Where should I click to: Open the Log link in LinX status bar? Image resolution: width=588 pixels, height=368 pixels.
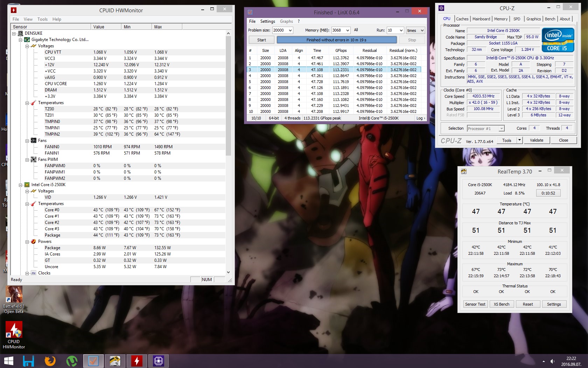[x=421, y=118]
